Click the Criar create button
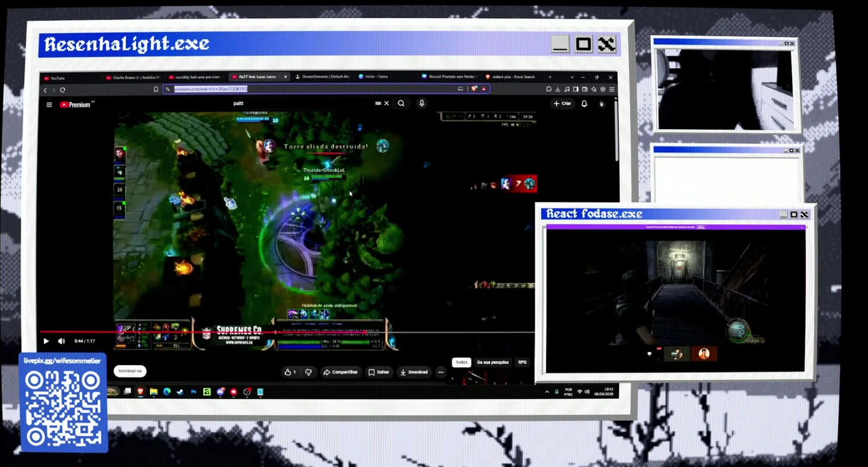This screenshot has height=467, width=868. click(562, 104)
